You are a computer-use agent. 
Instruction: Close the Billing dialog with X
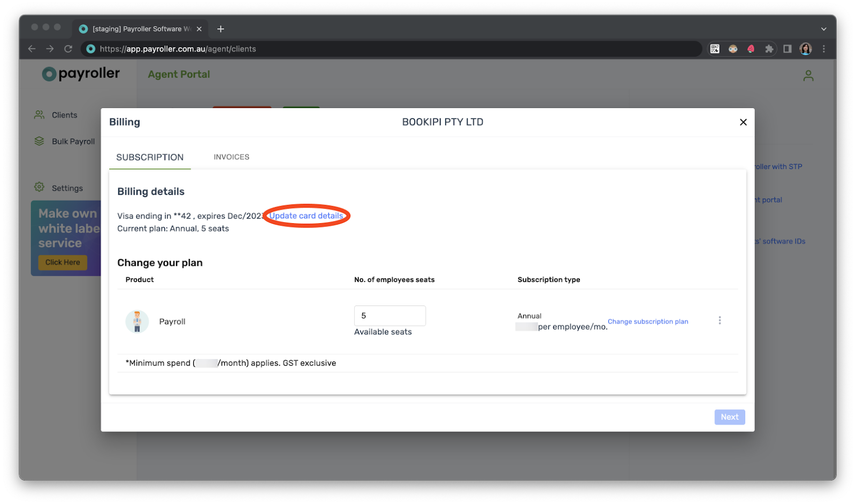click(743, 122)
